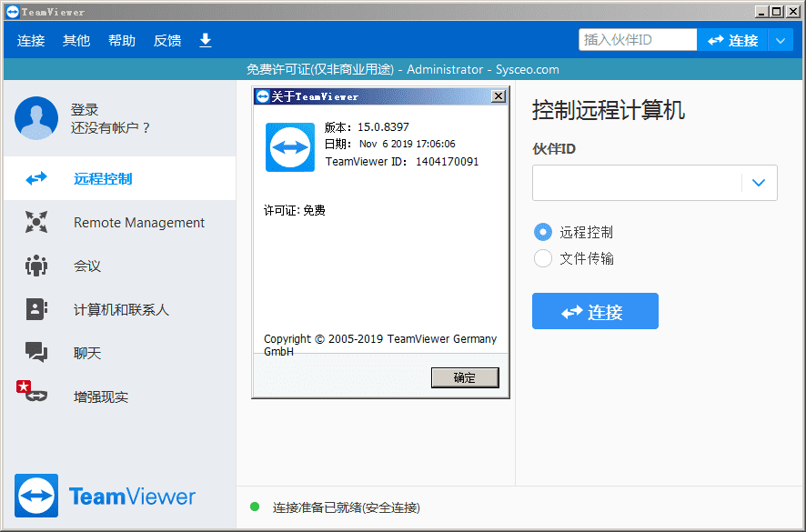Click the 许可证: 免费 text
This screenshot has width=806, height=532.
[295, 210]
